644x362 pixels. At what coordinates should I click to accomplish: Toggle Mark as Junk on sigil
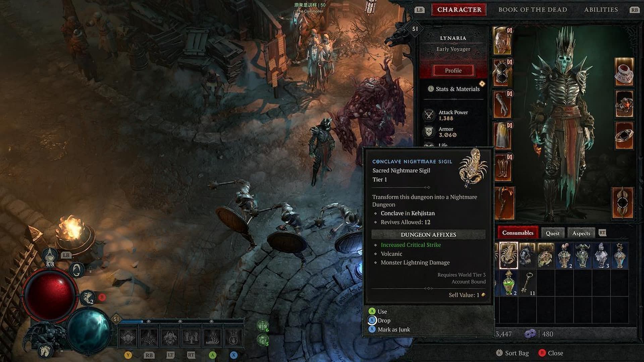(x=393, y=329)
